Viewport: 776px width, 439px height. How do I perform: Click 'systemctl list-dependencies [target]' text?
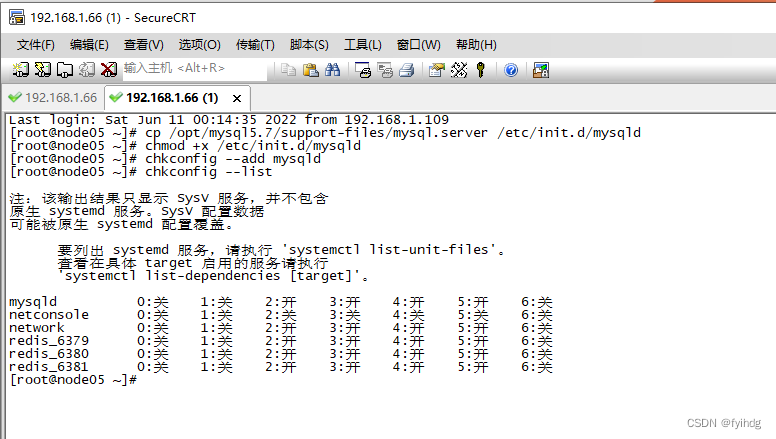point(208,276)
